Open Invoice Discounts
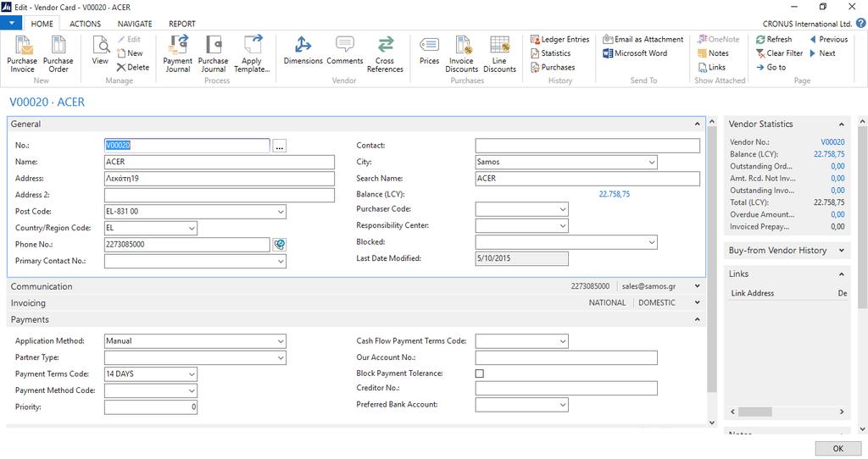868x459 pixels. [462, 53]
